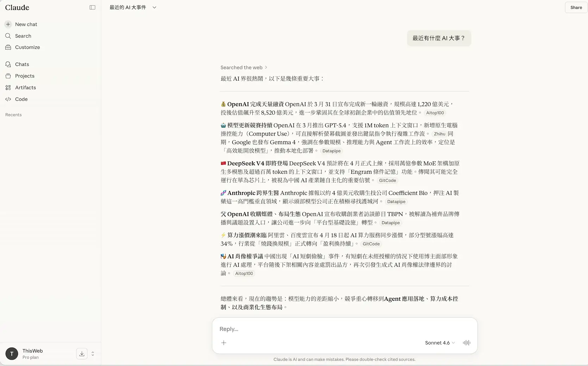Open the chat title dropdown menu

[x=154, y=7]
